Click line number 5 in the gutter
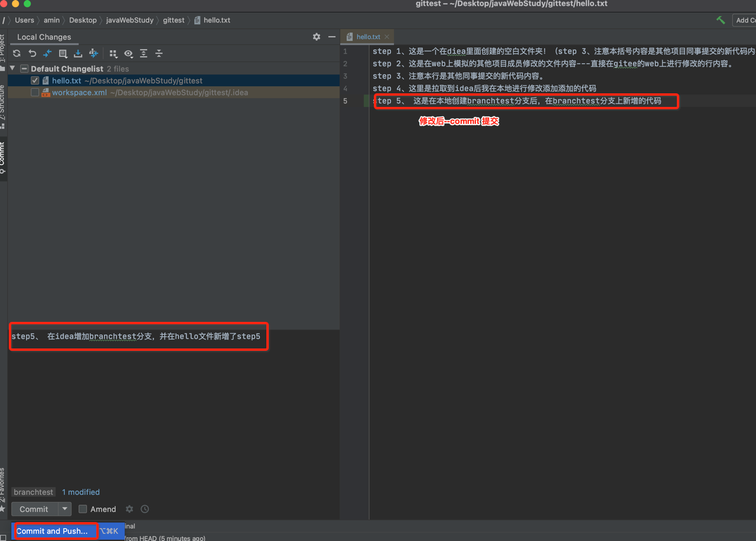 pyautogui.click(x=346, y=101)
